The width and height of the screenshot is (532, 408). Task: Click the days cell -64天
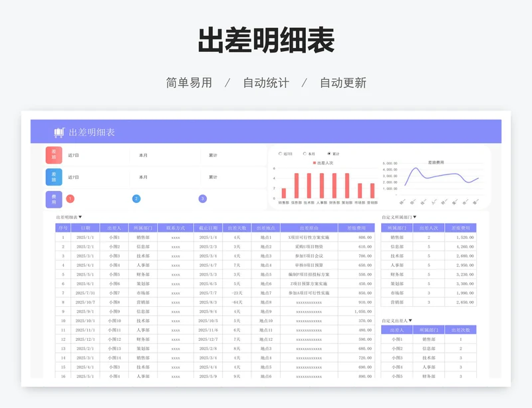pos(237,302)
